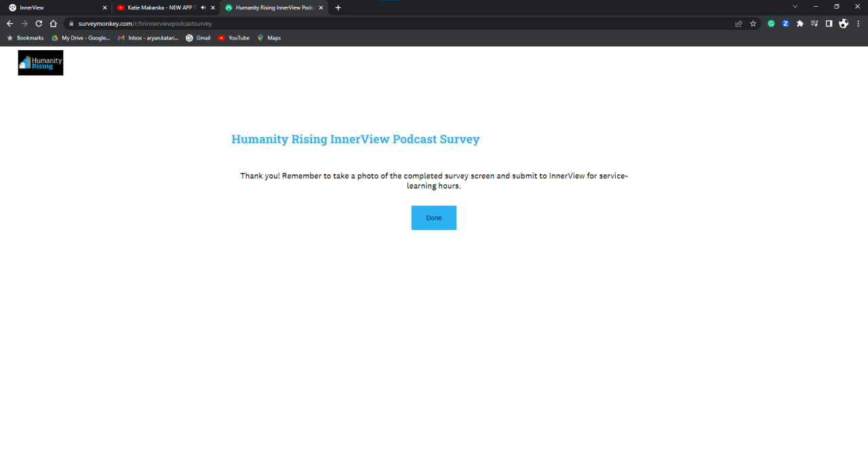
Task: Open the Bookmarks folder in bookmarks bar
Action: 25,38
